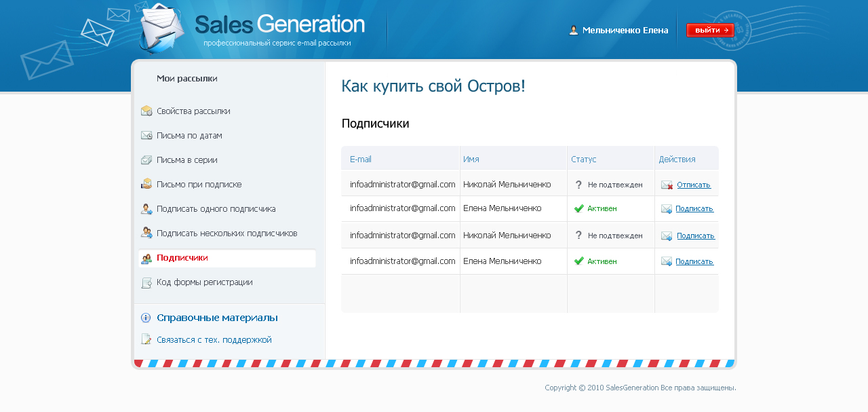Click the info icon beside Справочные материалы

point(146,318)
